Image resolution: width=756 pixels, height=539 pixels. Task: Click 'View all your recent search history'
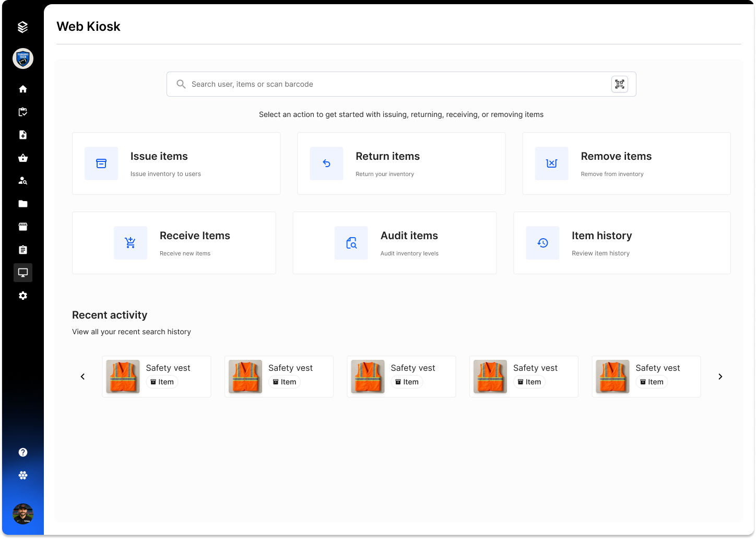click(x=132, y=332)
